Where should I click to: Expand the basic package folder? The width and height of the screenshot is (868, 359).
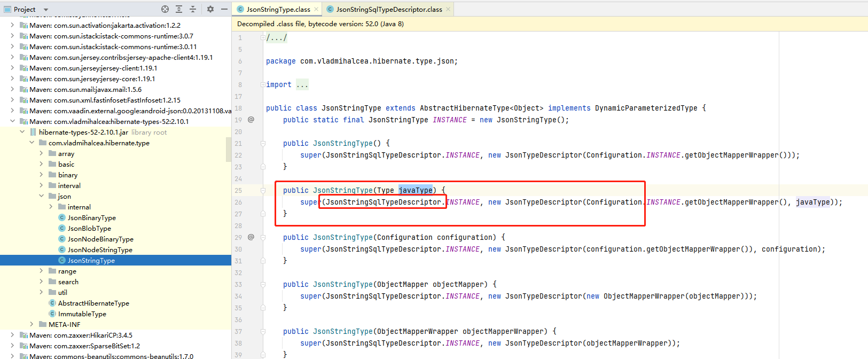[x=41, y=164]
